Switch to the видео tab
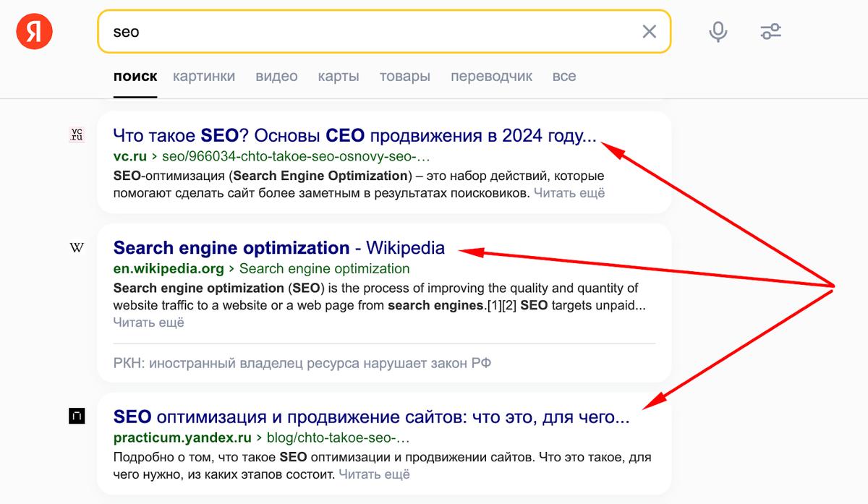 tap(276, 76)
